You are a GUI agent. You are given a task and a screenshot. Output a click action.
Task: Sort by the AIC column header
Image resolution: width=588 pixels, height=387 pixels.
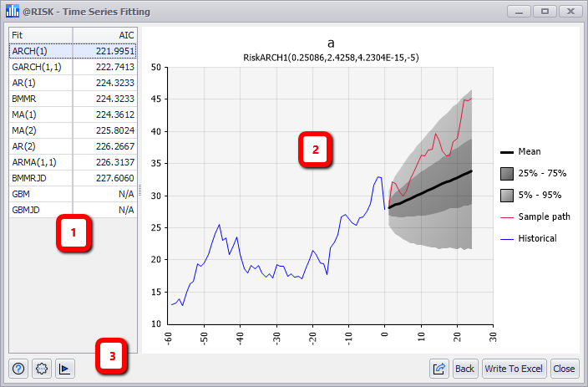104,35
